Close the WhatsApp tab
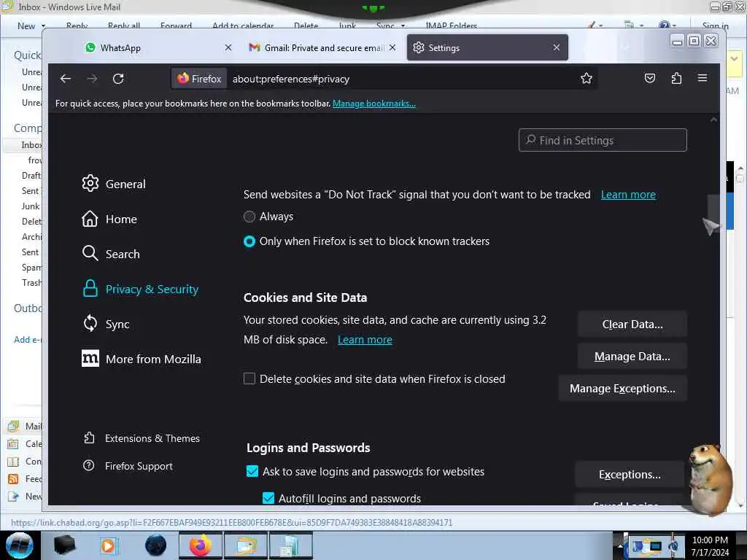Screen dimensions: 747x560 tap(228, 47)
